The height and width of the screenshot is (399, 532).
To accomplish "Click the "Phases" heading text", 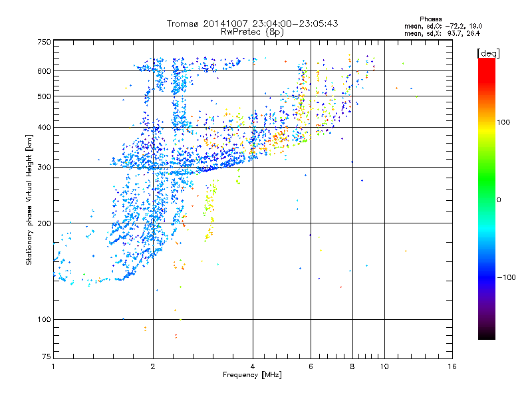I will pos(430,19).
